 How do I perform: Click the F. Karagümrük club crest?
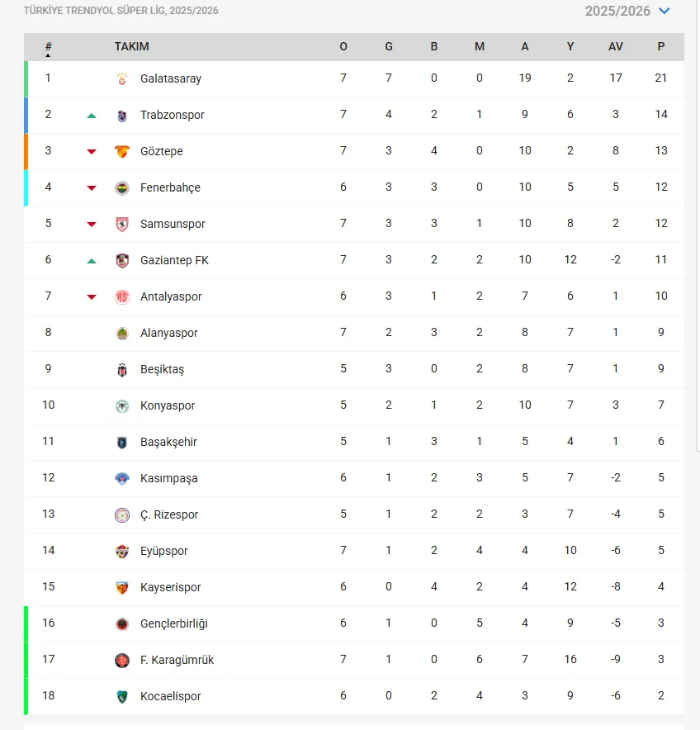coord(122,660)
